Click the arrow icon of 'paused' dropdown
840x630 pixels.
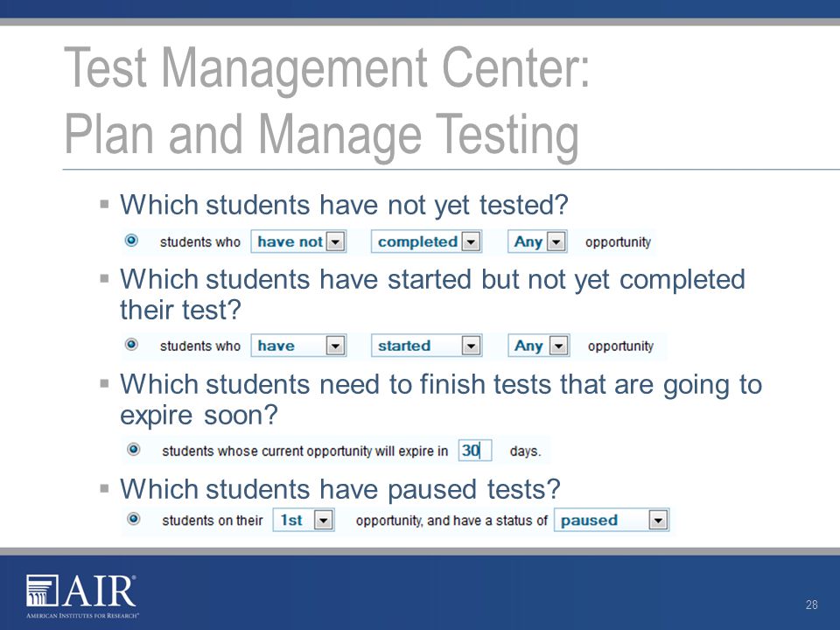[x=658, y=520]
